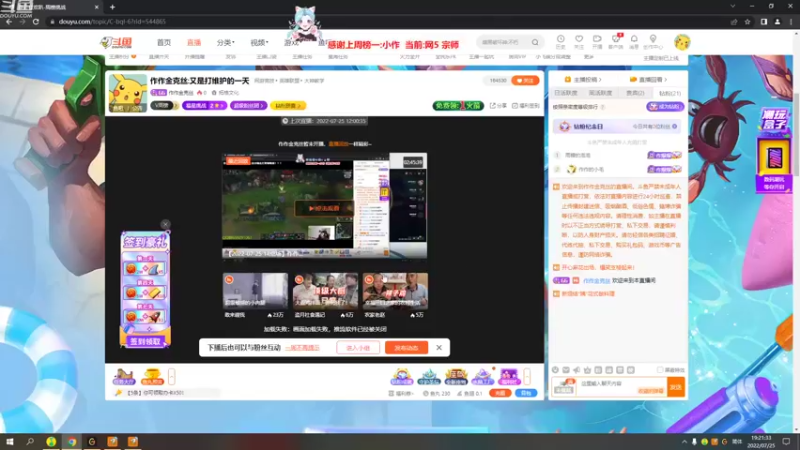Open the gold trophy activity icon
The width and height of the screenshot is (800, 450).
152,377
